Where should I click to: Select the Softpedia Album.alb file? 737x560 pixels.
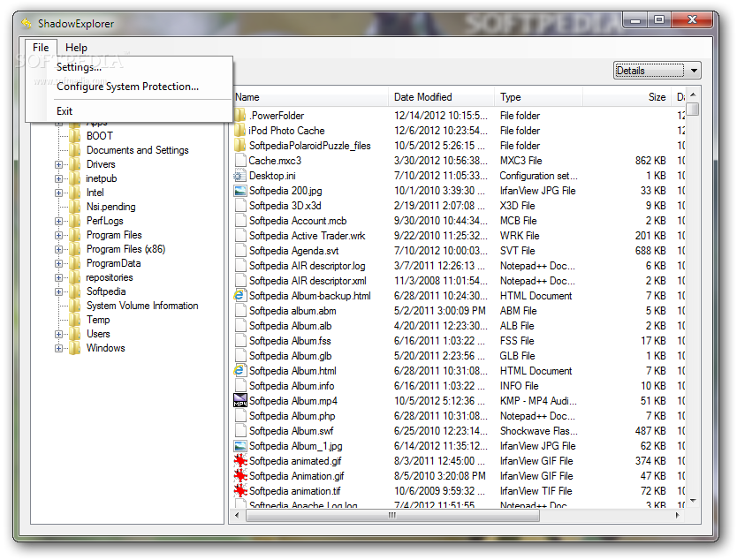tap(290, 326)
